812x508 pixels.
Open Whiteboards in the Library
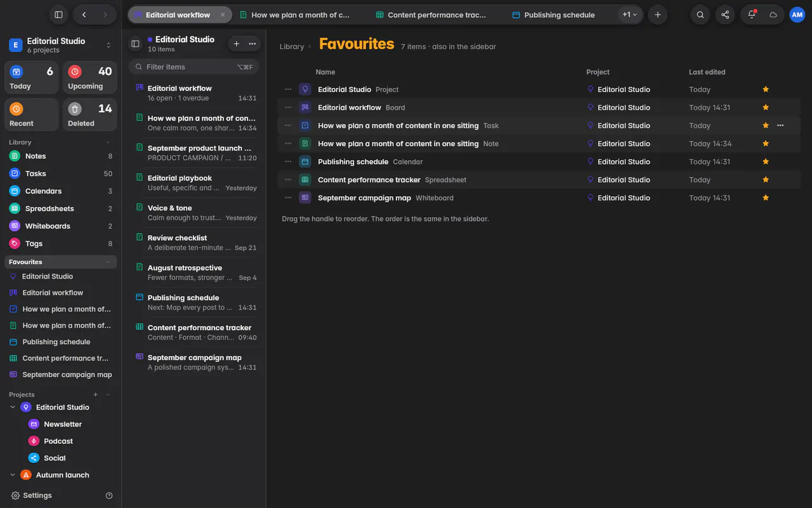[x=61, y=226]
